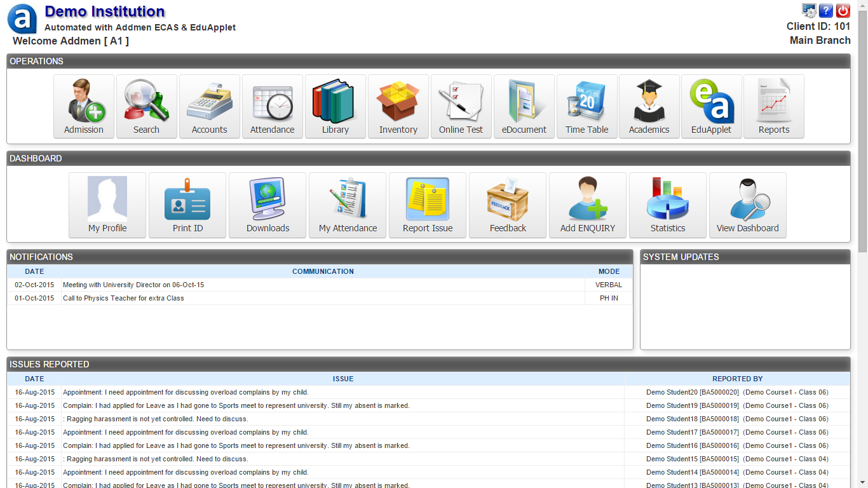Select the University Director meeting notification
The image size is (868, 488).
(x=133, y=285)
